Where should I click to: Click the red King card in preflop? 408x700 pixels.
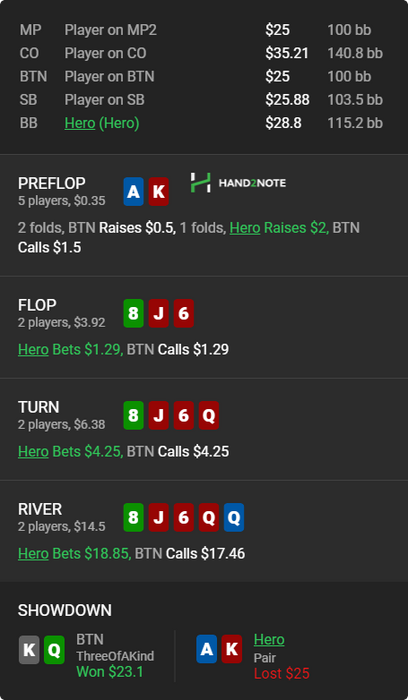point(158,192)
